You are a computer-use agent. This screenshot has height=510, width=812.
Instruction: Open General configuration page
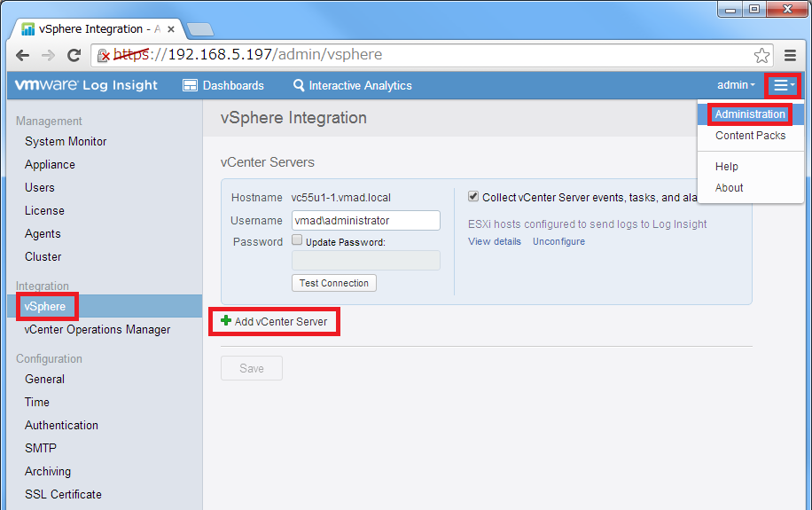pos(44,380)
